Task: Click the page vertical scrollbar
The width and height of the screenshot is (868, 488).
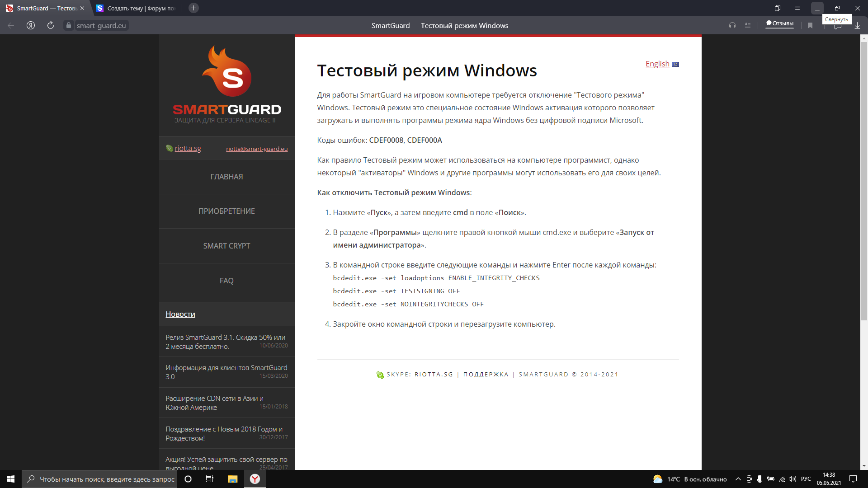Action: click(864, 181)
